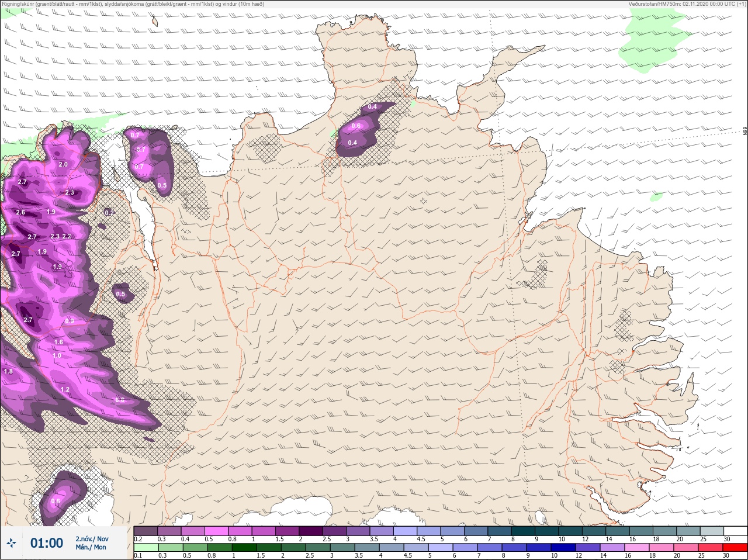Image resolution: width=748 pixels, height=560 pixels.
Task: Click the 2.2 precipitation value on the map
Action: [x=67, y=236]
